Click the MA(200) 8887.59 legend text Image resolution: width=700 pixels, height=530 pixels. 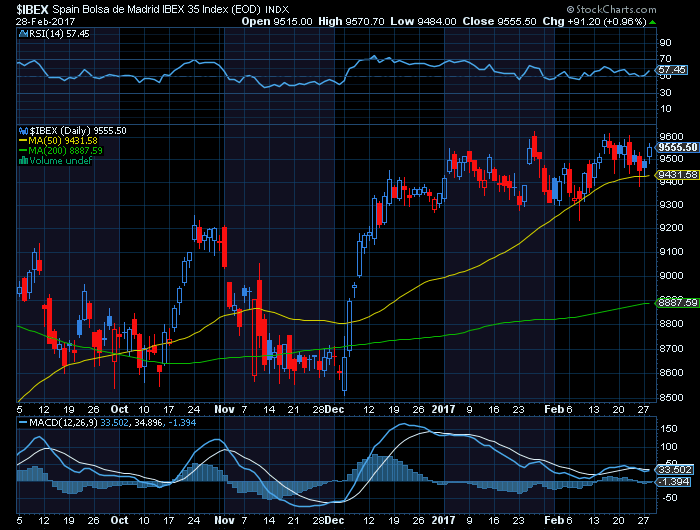pos(65,151)
